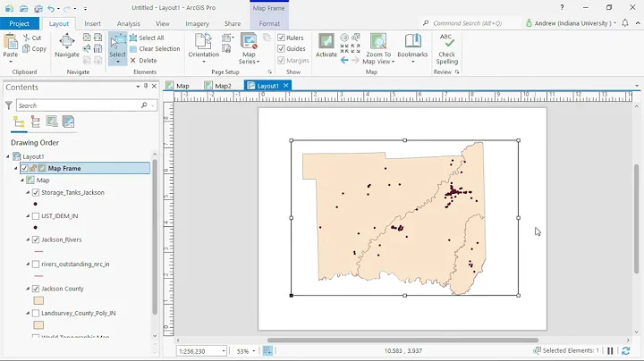Pin the Contents pane auto-hide
The height and width of the screenshot is (361, 644).
[146, 86]
